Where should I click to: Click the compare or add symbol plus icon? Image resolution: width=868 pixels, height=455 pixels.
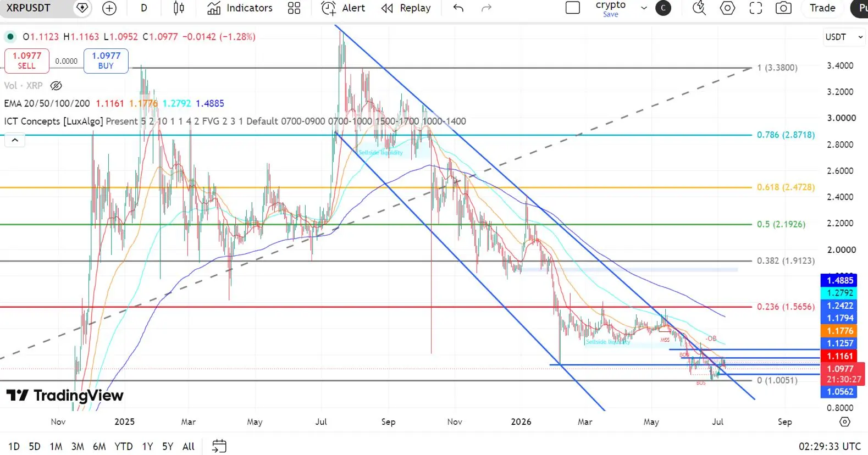[x=109, y=8]
